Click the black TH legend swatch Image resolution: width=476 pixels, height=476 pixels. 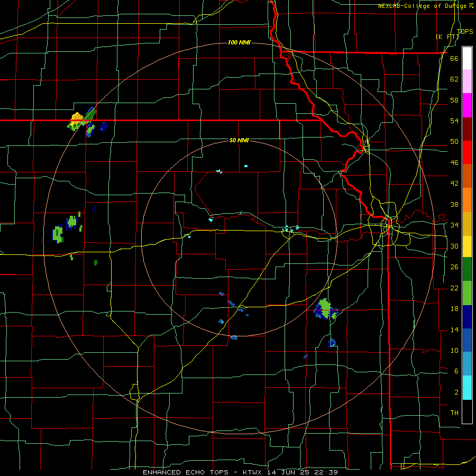(467, 411)
